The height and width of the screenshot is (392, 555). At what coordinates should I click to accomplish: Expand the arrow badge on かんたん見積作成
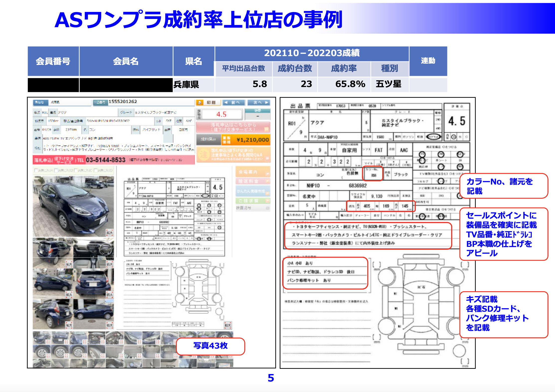tap(268, 194)
